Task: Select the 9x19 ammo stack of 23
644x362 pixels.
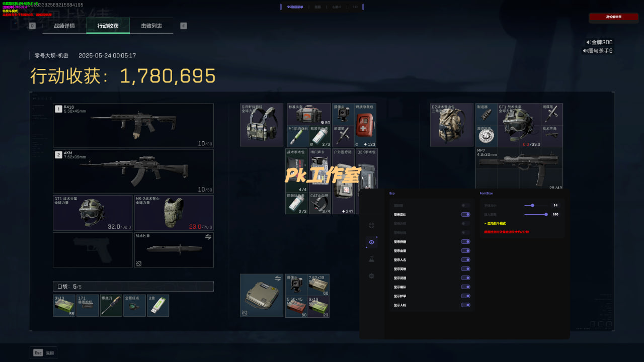Action: click(x=318, y=307)
